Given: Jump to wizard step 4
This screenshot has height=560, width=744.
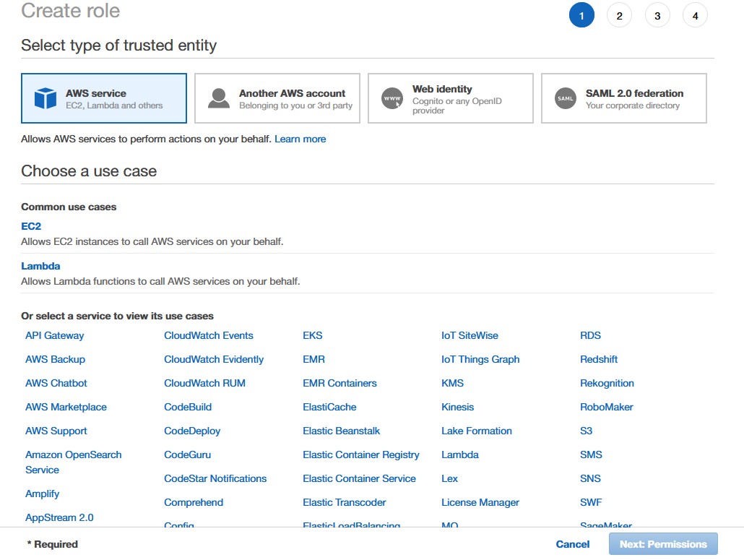Looking at the screenshot, I should (695, 15).
